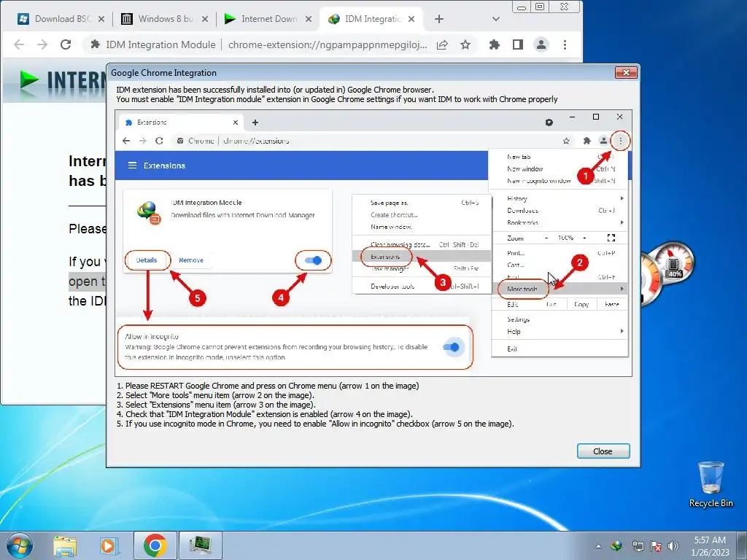Open the Action Center flag icon
The width and height of the screenshot is (747, 560).
656,546
